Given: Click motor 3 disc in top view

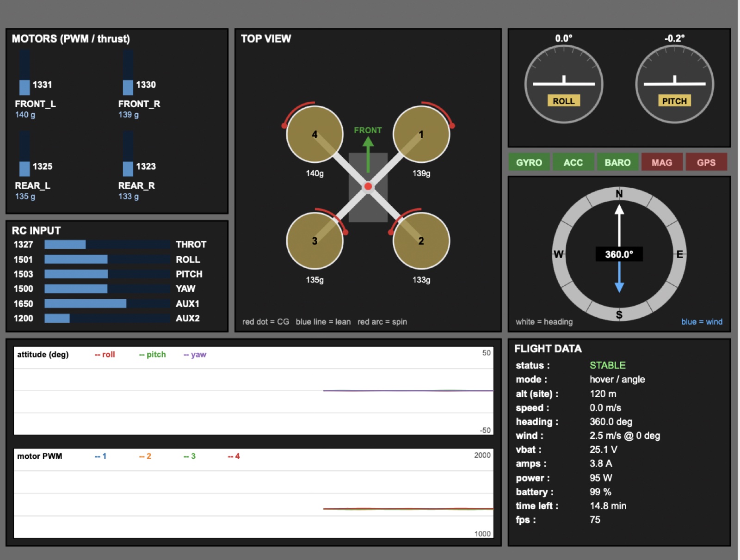Looking at the screenshot, I should [314, 240].
